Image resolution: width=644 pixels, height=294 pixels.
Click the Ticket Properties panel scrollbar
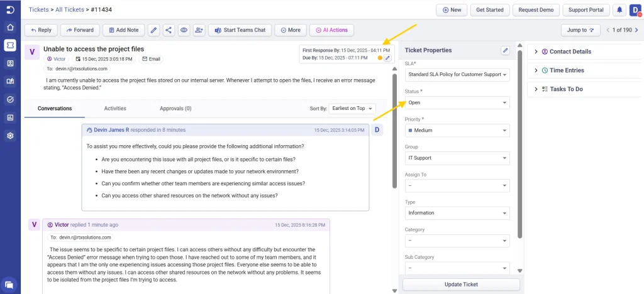tap(519, 143)
